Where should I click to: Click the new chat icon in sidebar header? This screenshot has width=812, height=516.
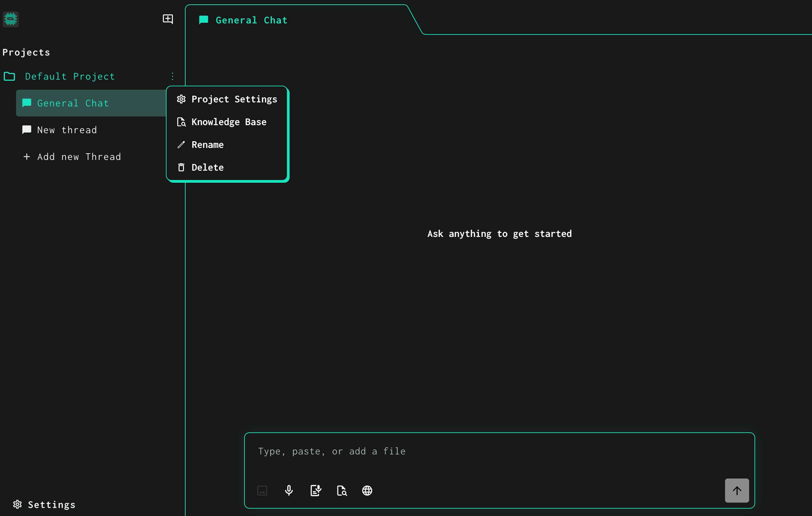coord(168,19)
